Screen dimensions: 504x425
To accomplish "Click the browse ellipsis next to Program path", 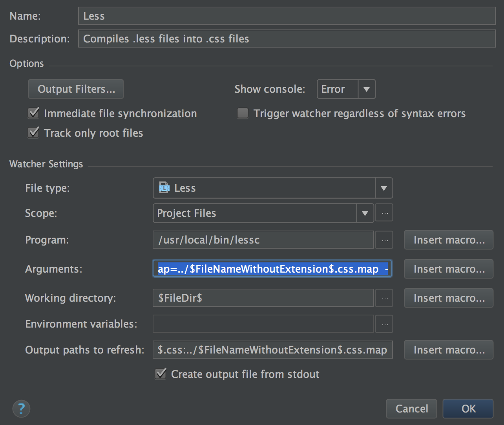I will 384,240.
